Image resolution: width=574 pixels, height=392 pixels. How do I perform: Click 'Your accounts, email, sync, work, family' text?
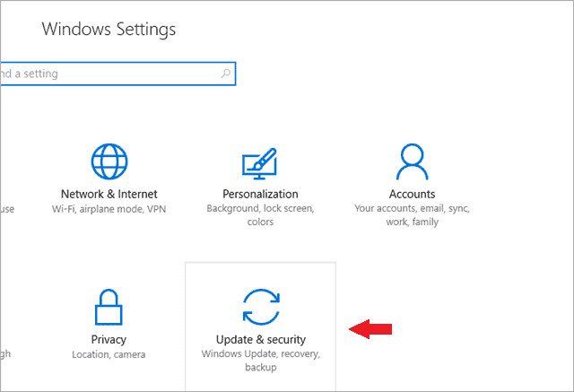pos(413,215)
